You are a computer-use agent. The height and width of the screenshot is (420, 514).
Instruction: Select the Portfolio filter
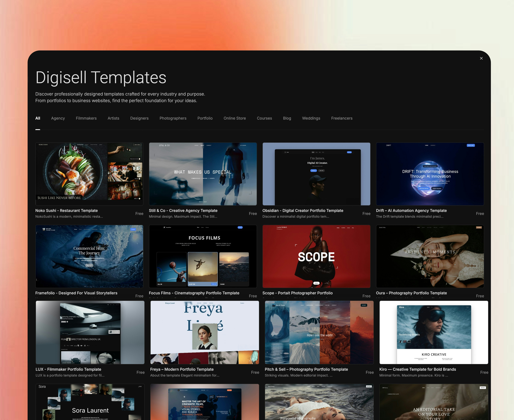[205, 118]
